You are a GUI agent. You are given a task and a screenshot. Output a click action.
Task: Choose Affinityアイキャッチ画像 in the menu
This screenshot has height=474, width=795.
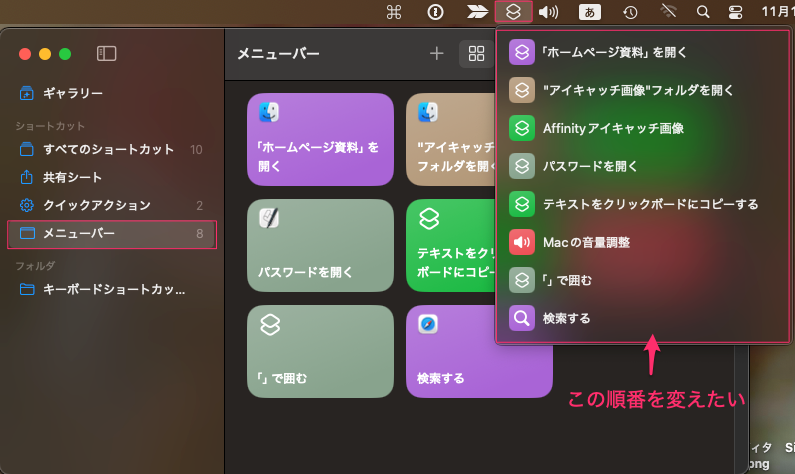(613, 128)
